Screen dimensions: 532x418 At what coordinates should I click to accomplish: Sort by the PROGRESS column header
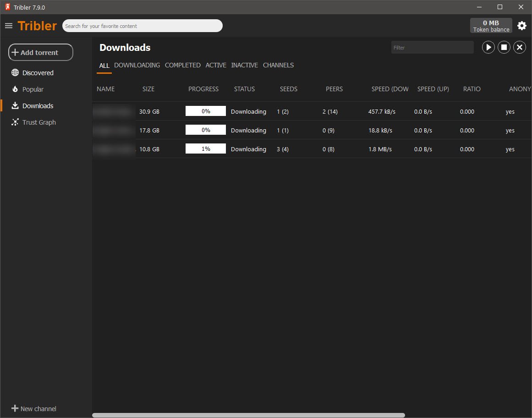click(203, 89)
